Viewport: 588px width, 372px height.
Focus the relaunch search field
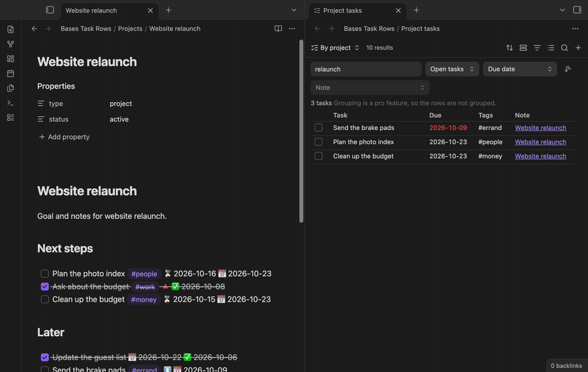click(x=366, y=69)
